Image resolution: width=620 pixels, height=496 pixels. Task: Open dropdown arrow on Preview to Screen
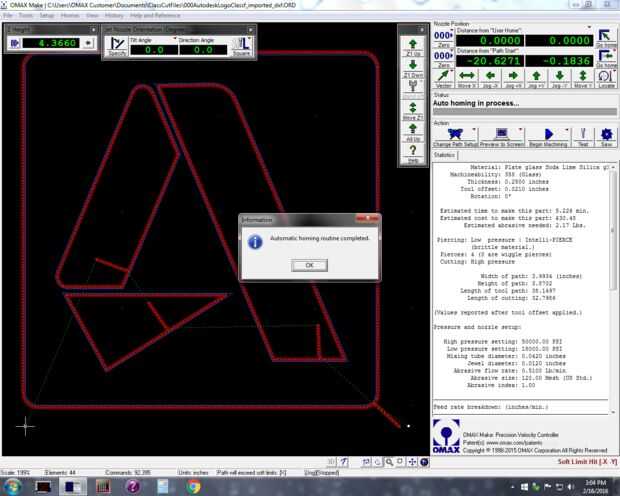(520, 129)
